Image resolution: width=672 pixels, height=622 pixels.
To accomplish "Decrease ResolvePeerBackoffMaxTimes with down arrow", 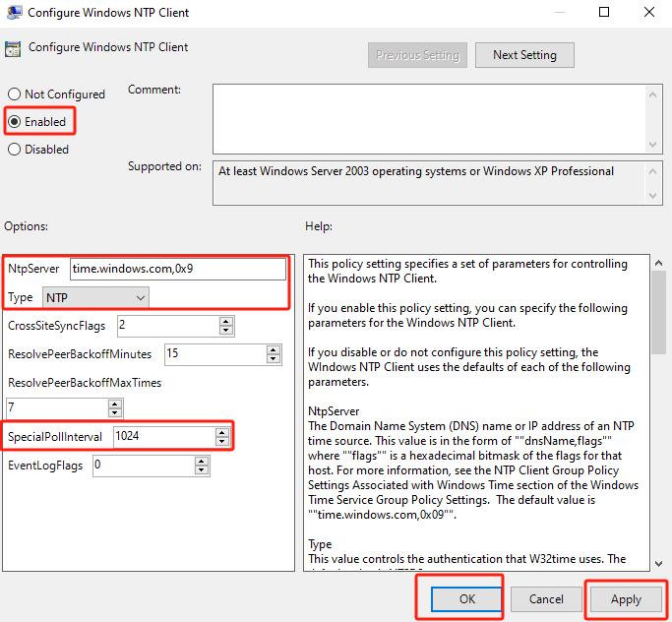I will (115, 411).
